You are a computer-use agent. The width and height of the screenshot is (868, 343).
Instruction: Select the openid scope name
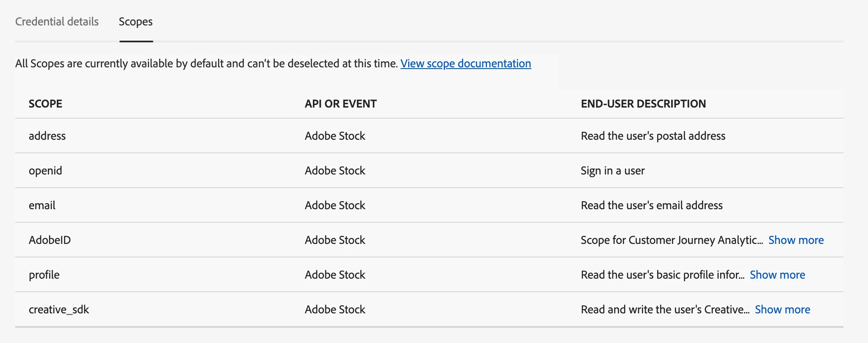pyautogui.click(x=45, y=171)
